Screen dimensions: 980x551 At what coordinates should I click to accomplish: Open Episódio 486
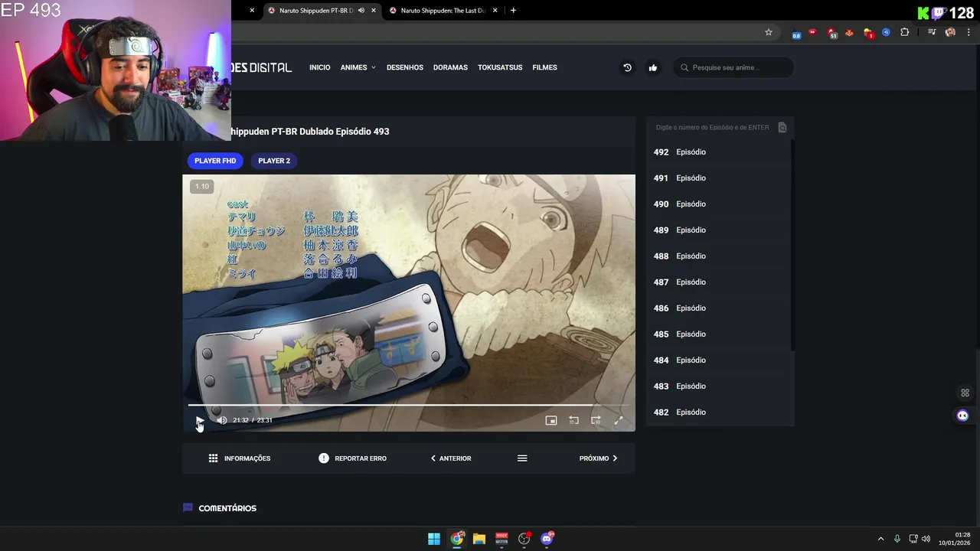[x=718, y=308]
